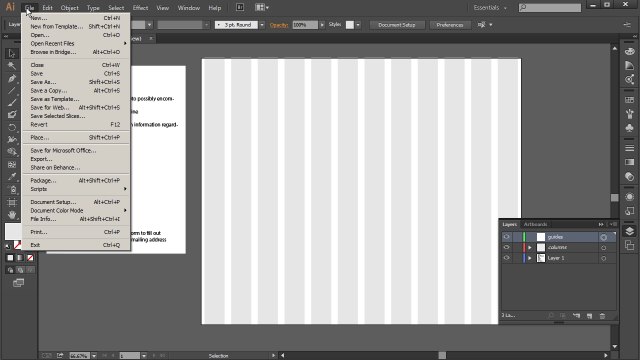Open the Window menu
Screen dimensions: 640x360
189,8
